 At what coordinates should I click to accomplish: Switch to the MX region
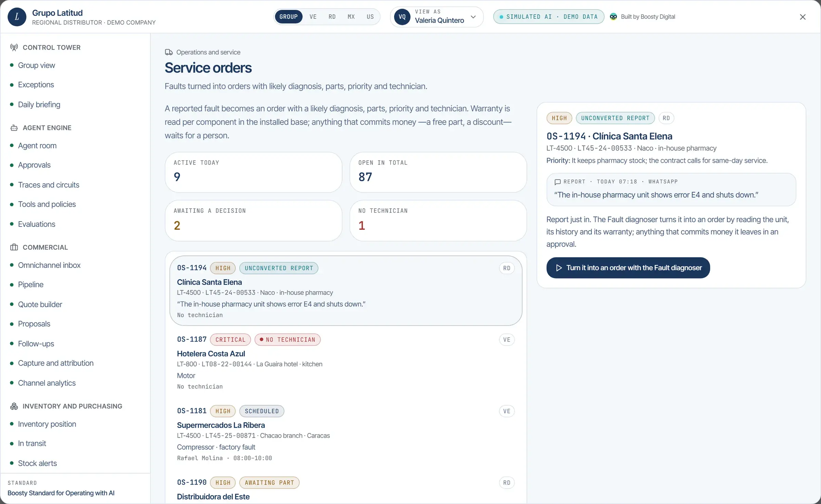click(x=351, y=17)
